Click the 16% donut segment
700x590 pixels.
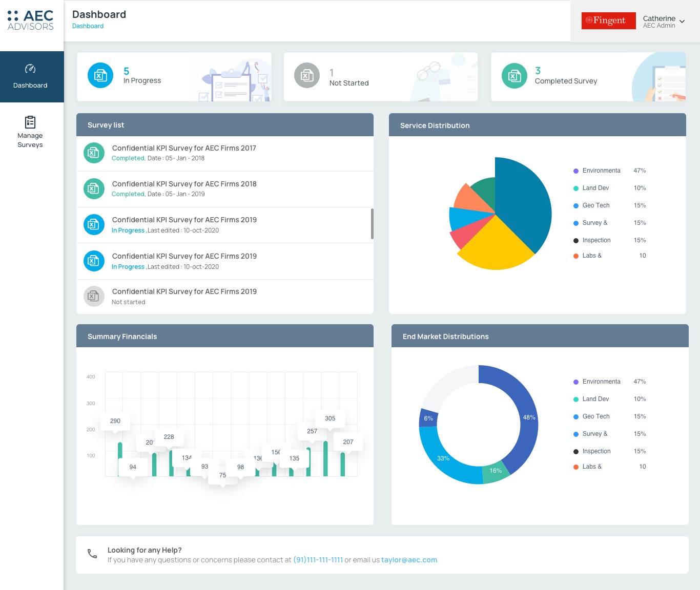[496, 471]
